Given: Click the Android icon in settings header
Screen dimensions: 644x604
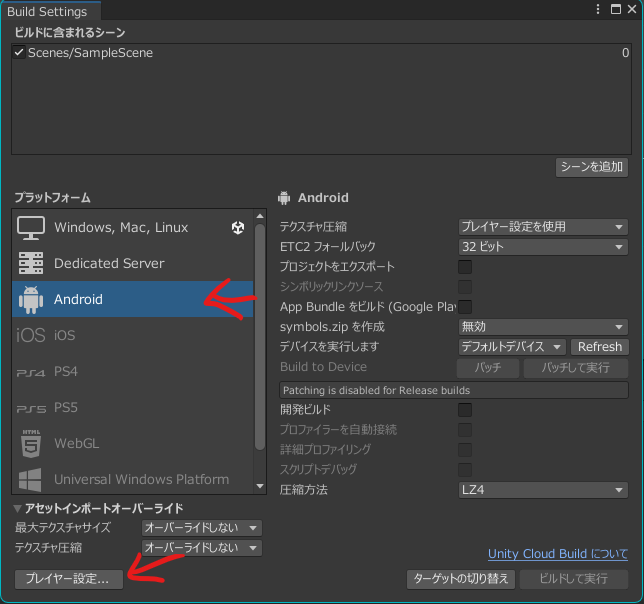Looking at the screenshot, I should (284, 198).
